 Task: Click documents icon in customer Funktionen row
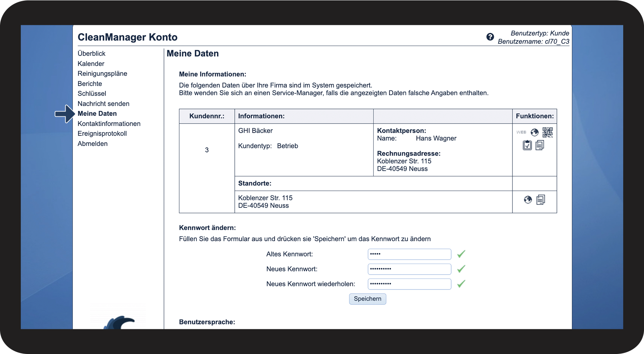tap(540, 145)
